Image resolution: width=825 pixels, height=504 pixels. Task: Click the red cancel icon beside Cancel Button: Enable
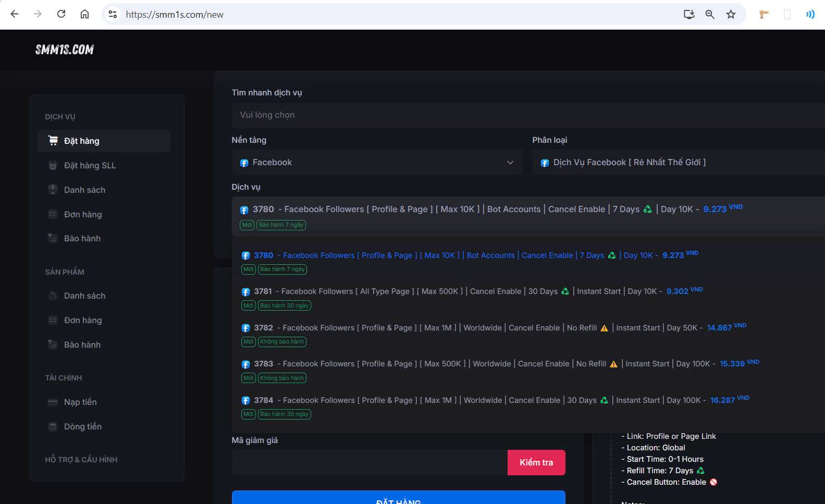[713, 482]
